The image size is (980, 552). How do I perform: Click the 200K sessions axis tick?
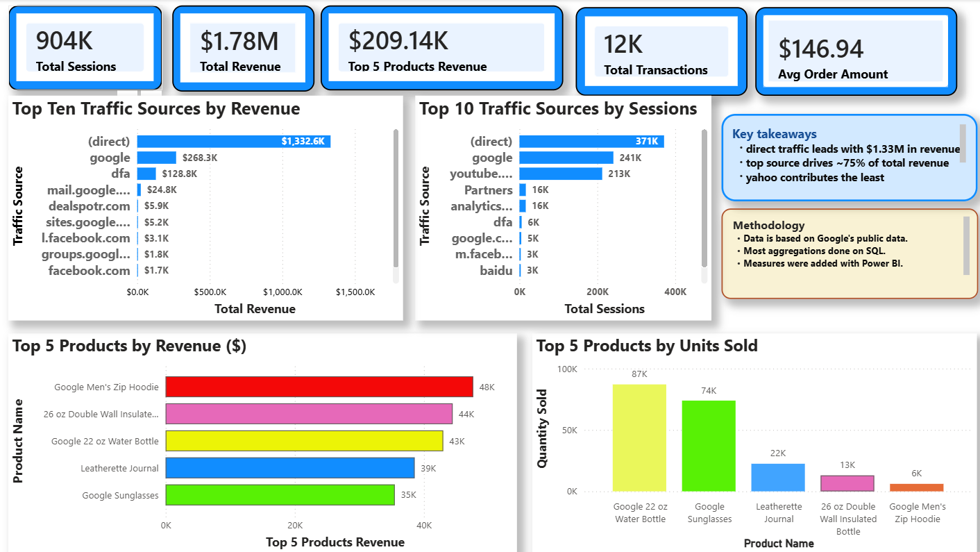pyautogui.click(x=598, y=292)
